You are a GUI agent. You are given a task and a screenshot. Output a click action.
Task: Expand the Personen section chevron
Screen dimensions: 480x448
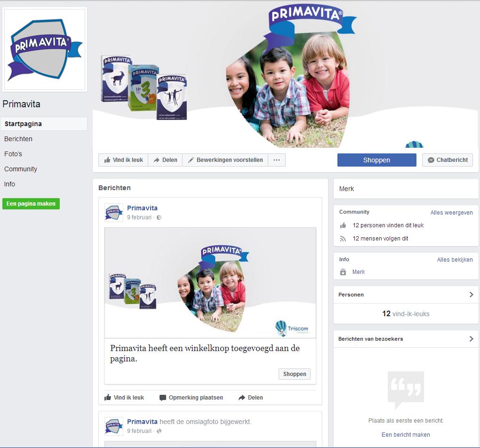[x=472, y=295]
